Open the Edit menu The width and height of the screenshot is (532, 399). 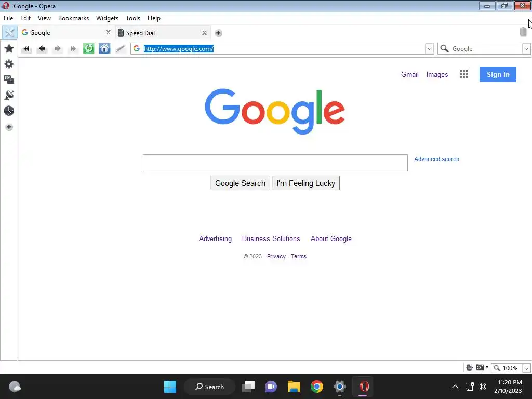pos(25,18)
